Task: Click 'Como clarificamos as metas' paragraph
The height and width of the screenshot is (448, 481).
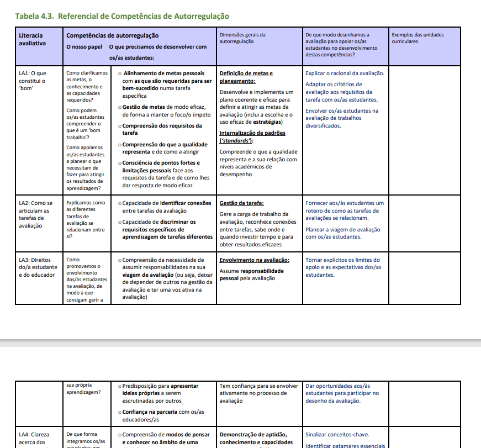Action: tap(87, 86)
